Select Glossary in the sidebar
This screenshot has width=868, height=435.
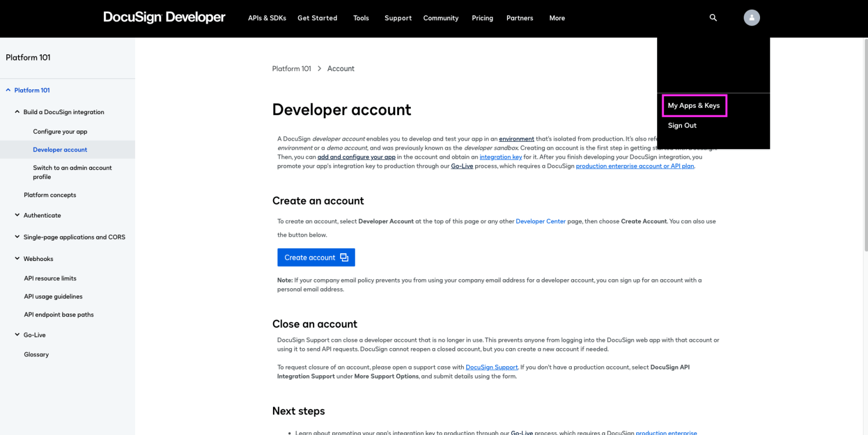pyautogui.click(x=36, y=354)
